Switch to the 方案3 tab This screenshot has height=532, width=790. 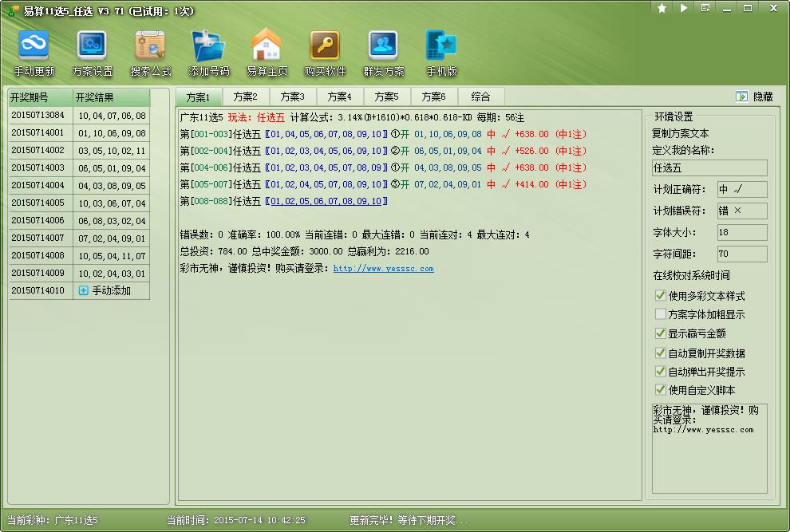tap(292, 97)
